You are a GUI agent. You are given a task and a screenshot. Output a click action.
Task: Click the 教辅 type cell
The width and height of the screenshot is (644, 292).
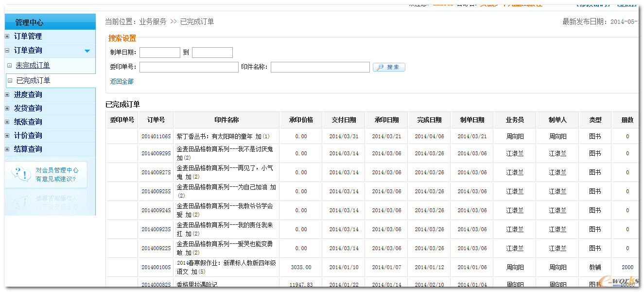coord(595,267)
